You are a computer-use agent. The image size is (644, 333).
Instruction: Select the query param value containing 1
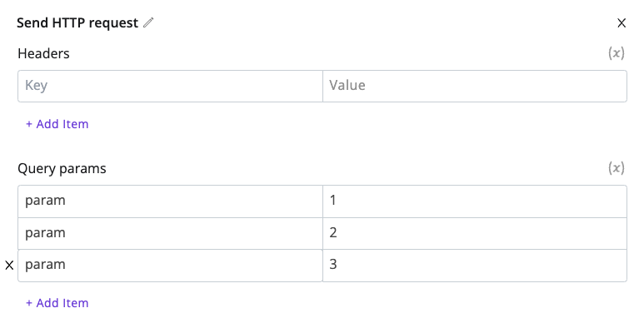(x=475, y=201)
